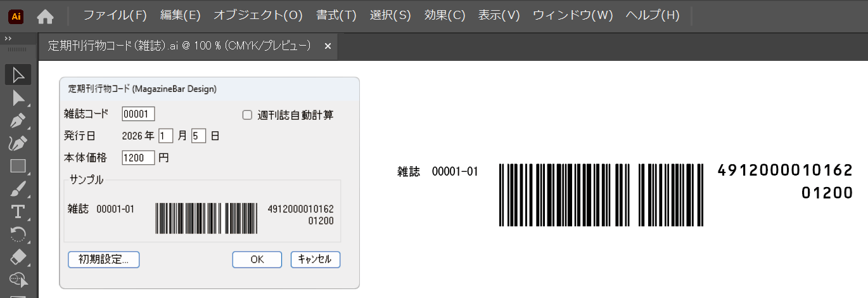The image size is (868, 298).
Task: Focus the 本体価格 field showing 1200
Action: click(138, 157)
